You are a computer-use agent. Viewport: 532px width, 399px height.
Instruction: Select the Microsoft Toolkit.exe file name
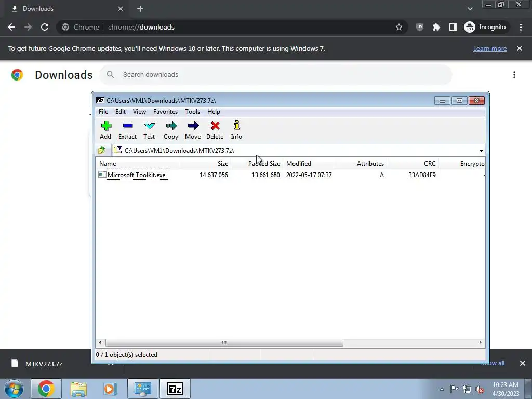point(137,175)
